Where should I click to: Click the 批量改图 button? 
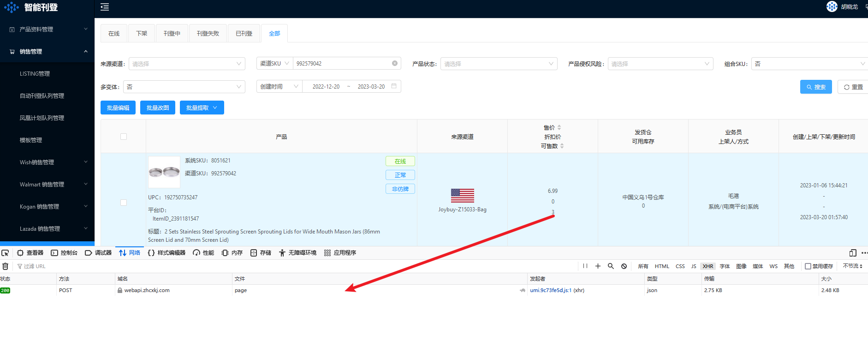click(158, 108)
